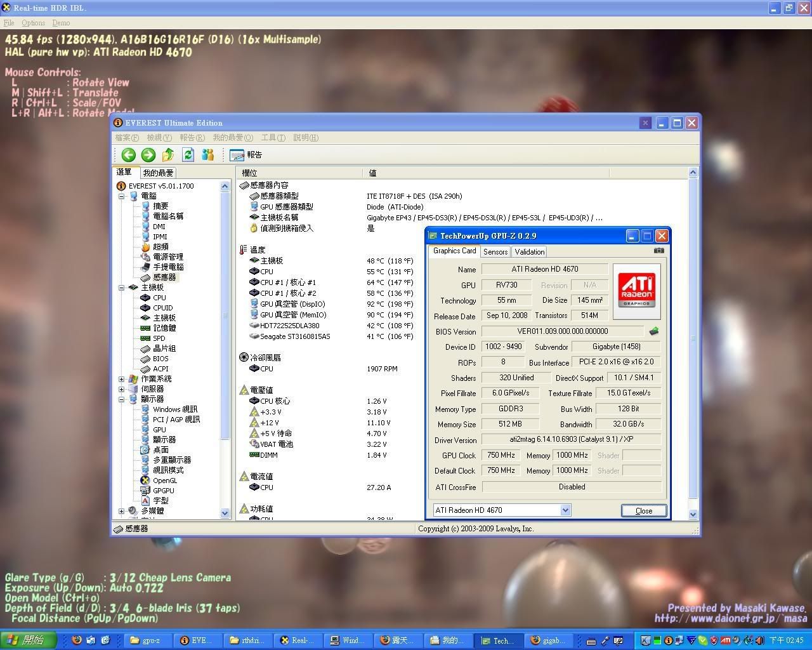Select 記憶體 memory item in tree

tap(164, 328)
